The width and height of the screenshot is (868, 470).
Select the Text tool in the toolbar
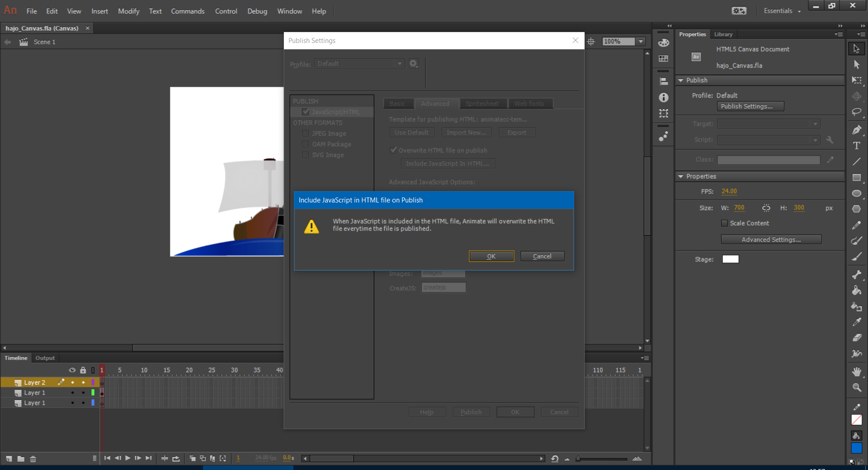pos(856,146)
